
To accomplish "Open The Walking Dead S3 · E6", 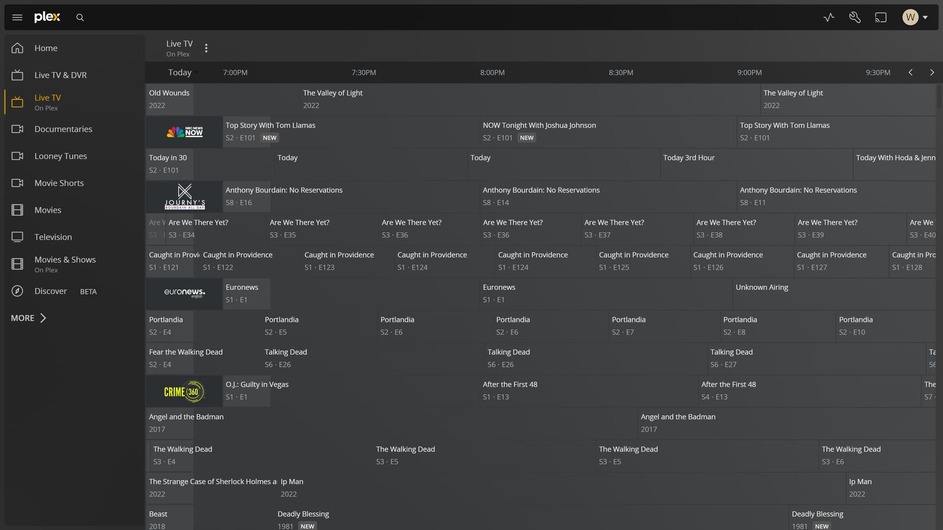I will coord(877,455).
